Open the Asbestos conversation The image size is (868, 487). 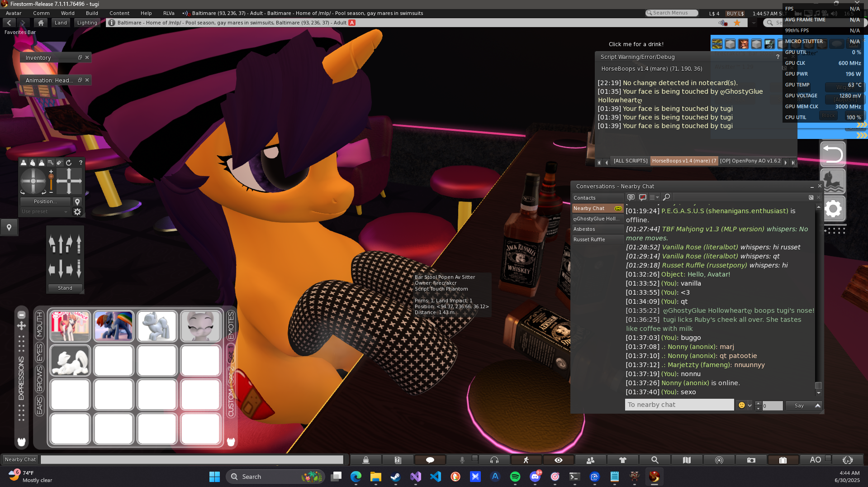coord(598,229)
